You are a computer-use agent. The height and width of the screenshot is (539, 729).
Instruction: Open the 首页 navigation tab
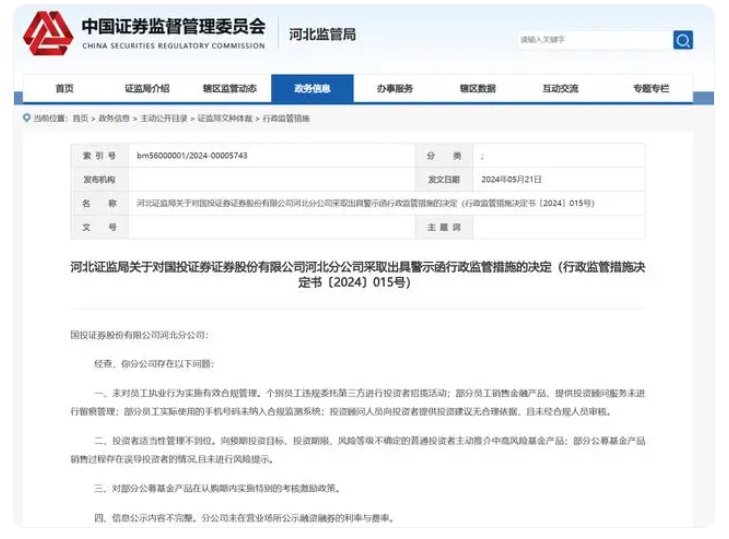[65, 89]
